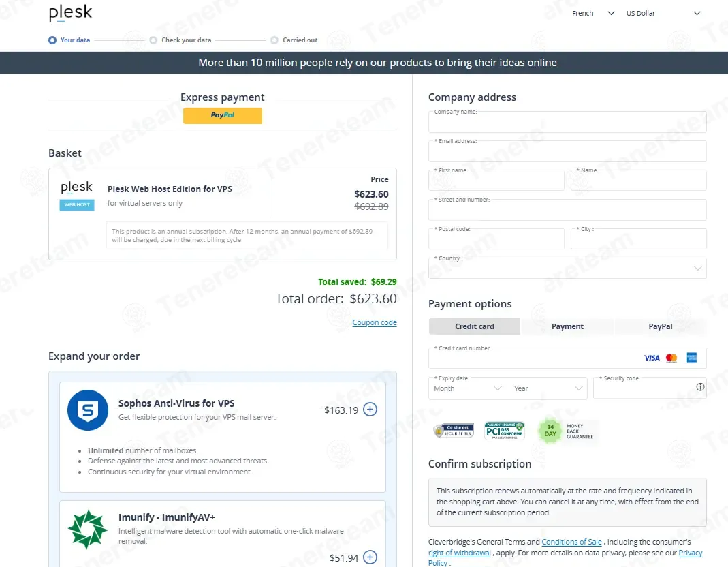Click the struck-through $692.89 price

371,206
